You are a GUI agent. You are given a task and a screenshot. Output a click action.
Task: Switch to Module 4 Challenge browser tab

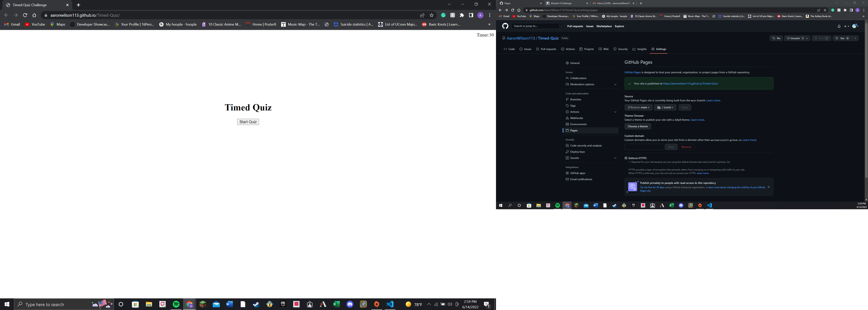pyautogui.click(x=567, y=3)
